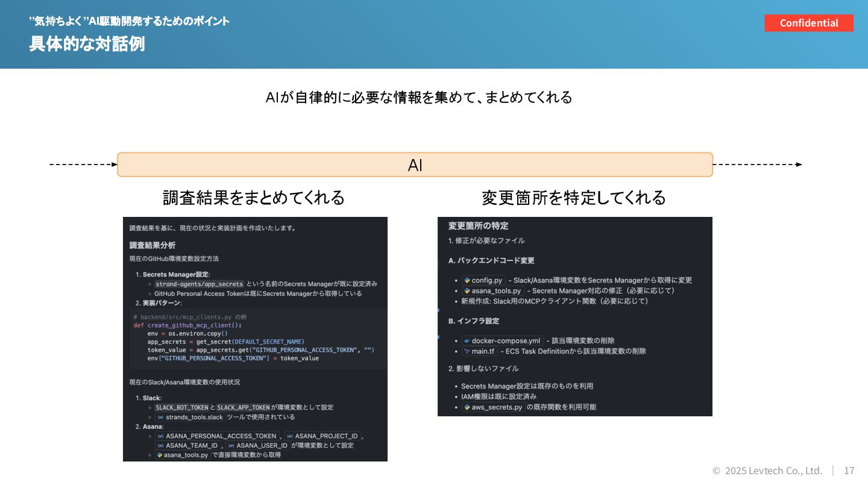Click bullet '新規作成: Slack用のMCPクライアント関数'

click(x=555, y=301)
